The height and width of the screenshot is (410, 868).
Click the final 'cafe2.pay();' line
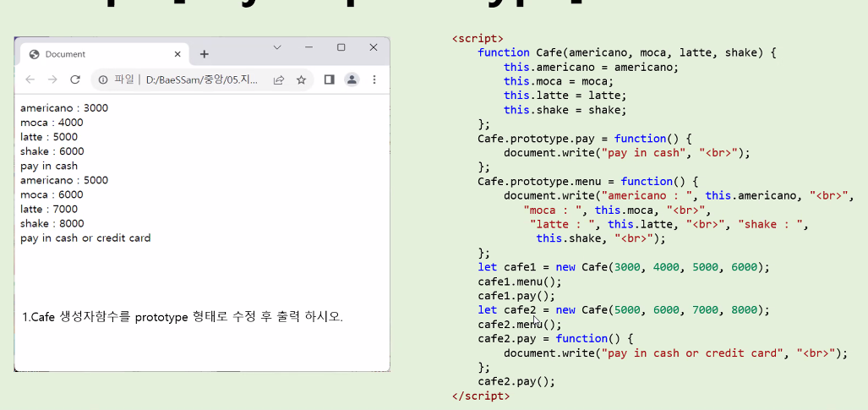click(516, 381)
